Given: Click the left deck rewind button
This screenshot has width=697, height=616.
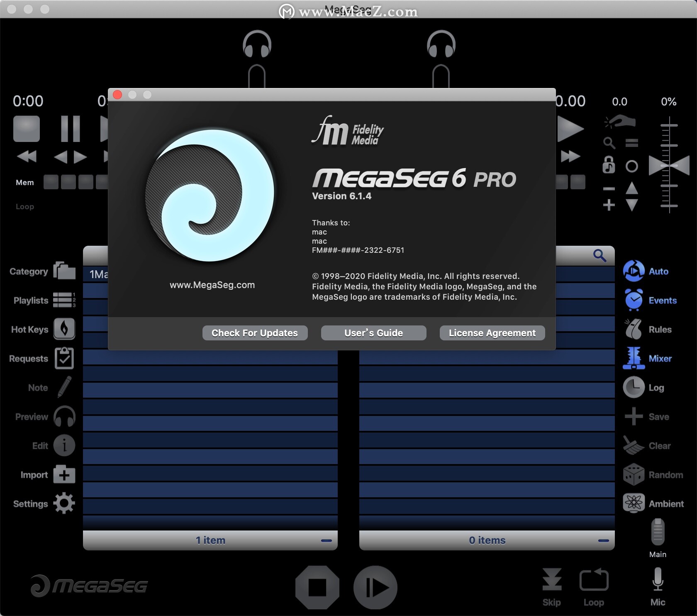Looking at the screenshot, I should pyautogui.click(x=27, y=156).
